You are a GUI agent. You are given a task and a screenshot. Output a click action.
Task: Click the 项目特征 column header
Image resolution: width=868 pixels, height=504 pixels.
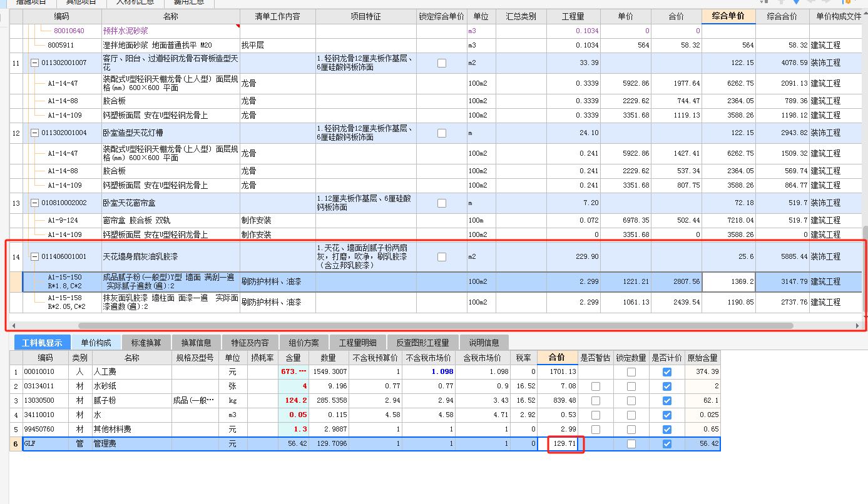365,16
